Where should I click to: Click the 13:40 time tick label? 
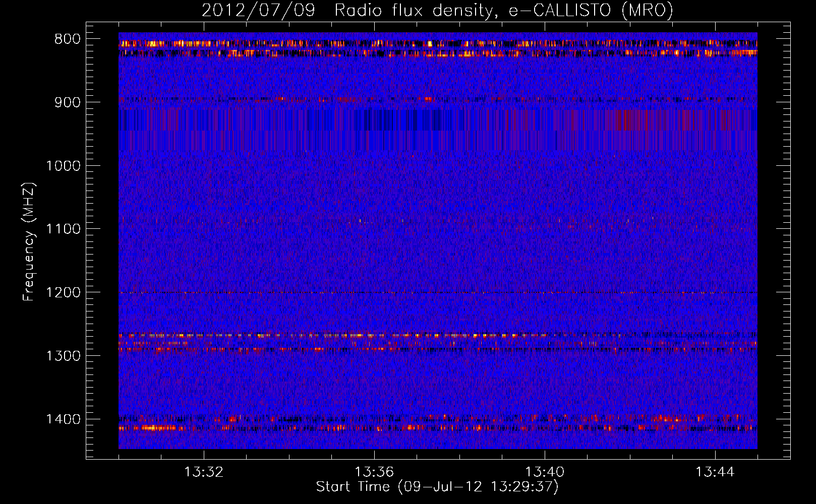(545, 472)
